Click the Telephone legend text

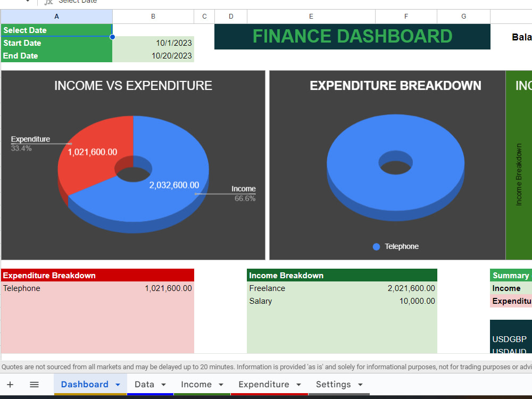(402, 247)
